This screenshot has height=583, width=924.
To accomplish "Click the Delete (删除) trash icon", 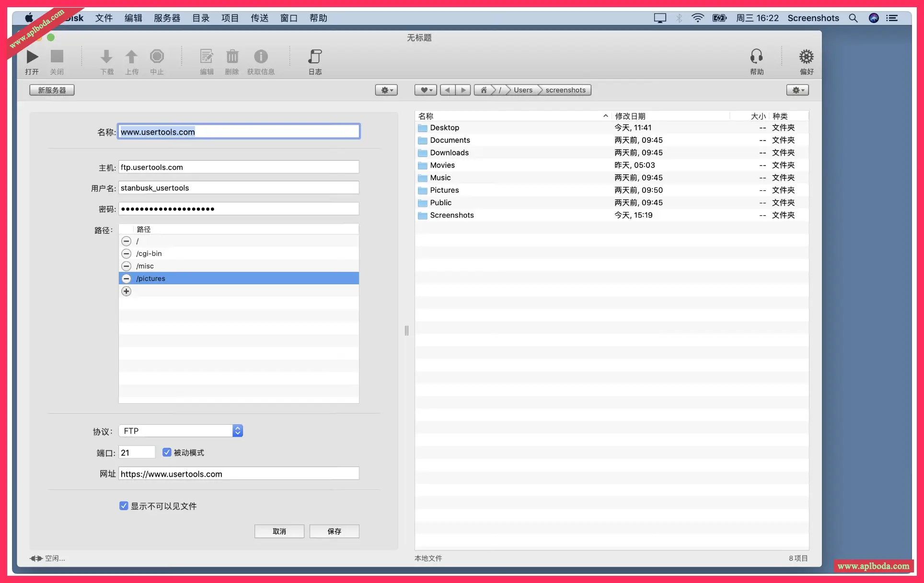I will [232, 57].
